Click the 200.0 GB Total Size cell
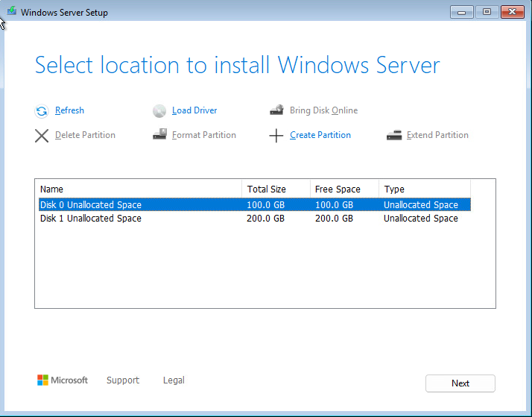Viewport: 532px width, 417px height. (265, 218)
